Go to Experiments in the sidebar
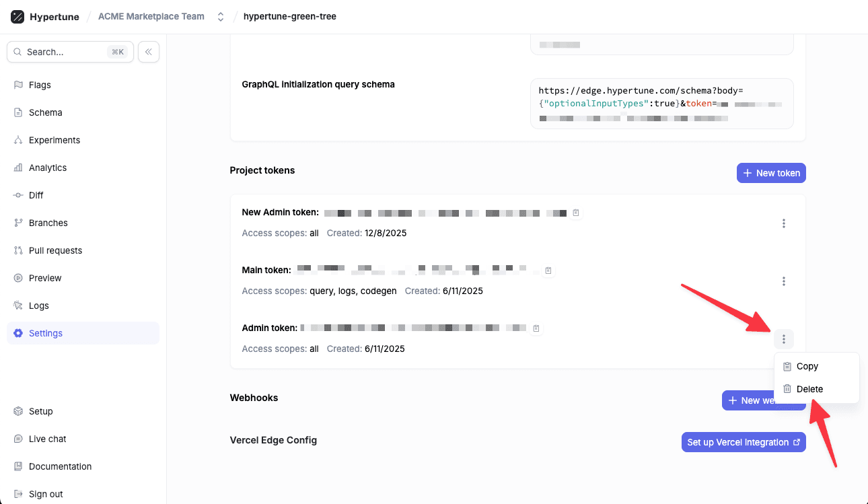Viewport: 868px width, 504px height. [54, 140]
